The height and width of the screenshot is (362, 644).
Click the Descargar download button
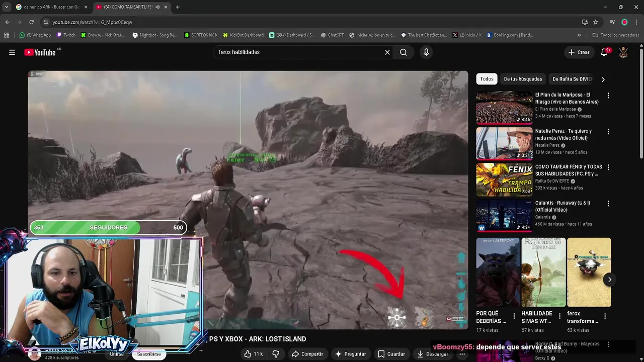coord(433,354)
